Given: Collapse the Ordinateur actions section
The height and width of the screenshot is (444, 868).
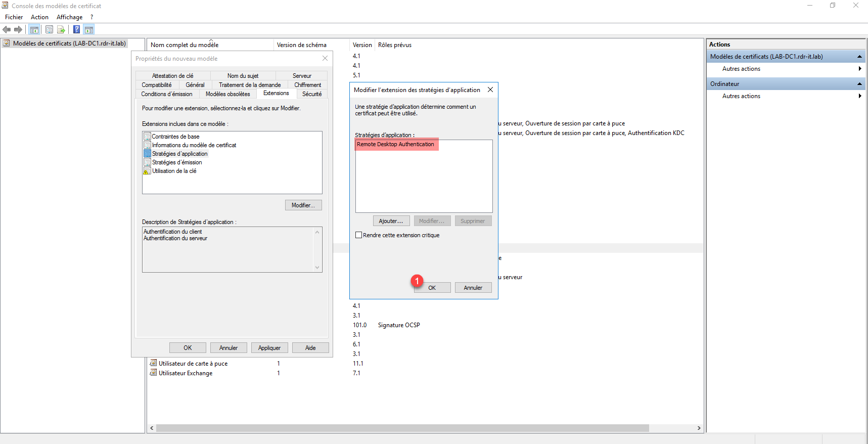Looking at the screenshot, I should (859, 84).
